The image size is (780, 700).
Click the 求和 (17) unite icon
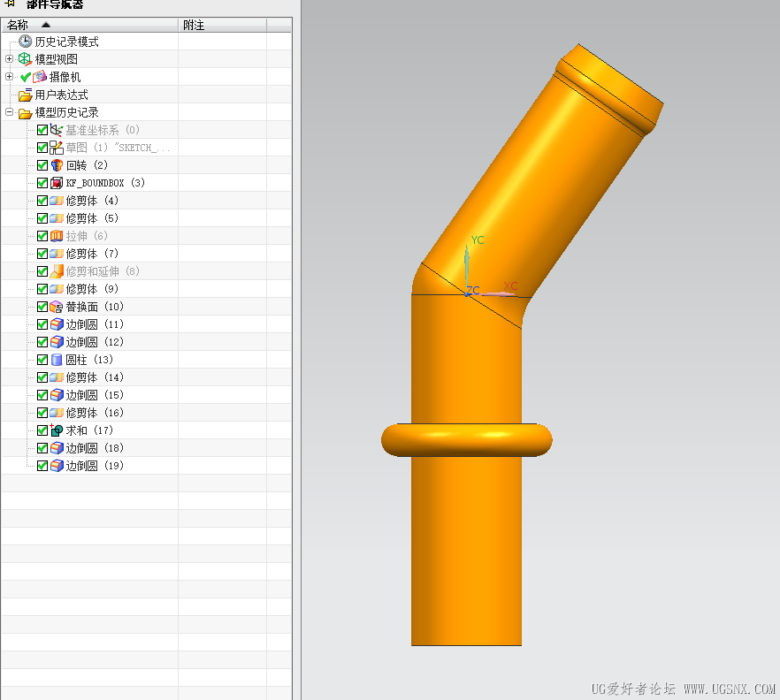click(x=57, y=430)
